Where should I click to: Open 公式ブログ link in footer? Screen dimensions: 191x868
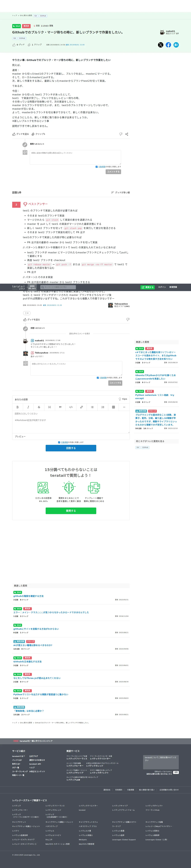(33, 756)
